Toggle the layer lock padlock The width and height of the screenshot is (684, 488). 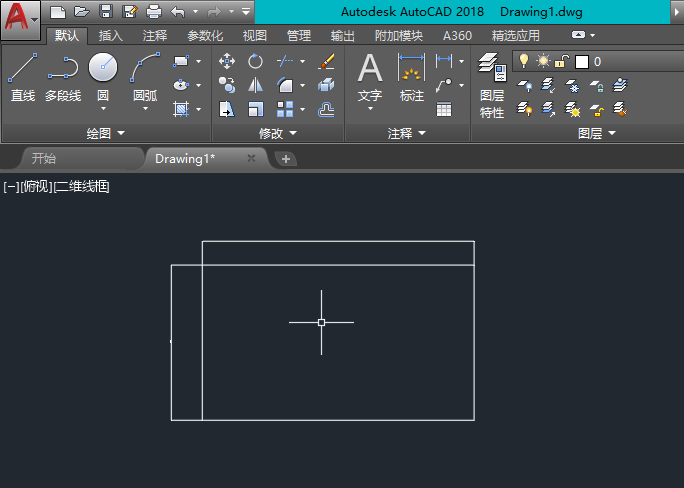tap(562, 61)
